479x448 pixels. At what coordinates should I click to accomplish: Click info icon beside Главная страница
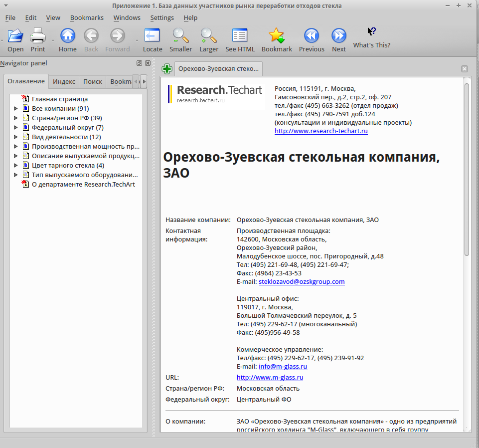[25, 99]
